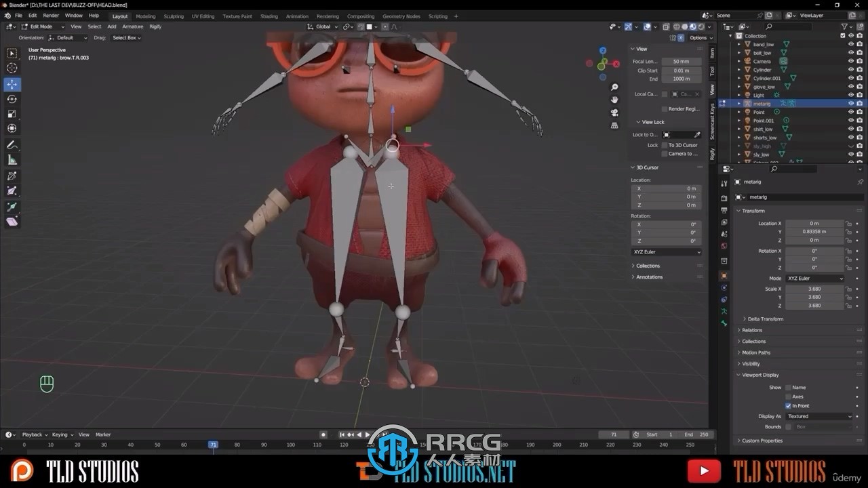
Task: Activate the Move tool
Action: coord(12,85)
